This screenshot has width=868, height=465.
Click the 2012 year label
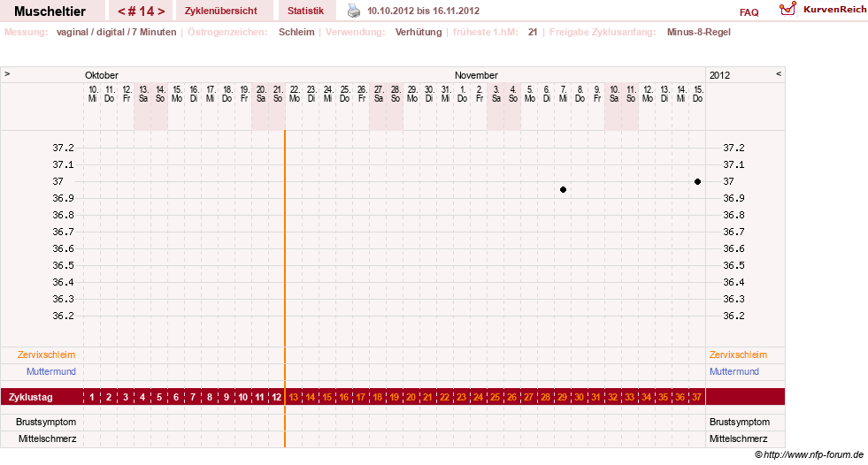719,75
